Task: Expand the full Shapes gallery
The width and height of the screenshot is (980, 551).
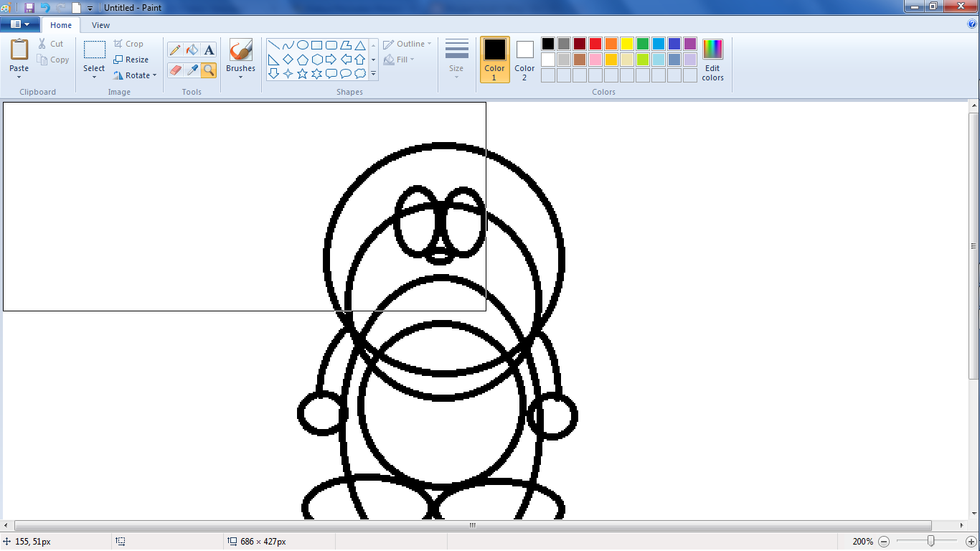Action: click(x=373, y=74)
